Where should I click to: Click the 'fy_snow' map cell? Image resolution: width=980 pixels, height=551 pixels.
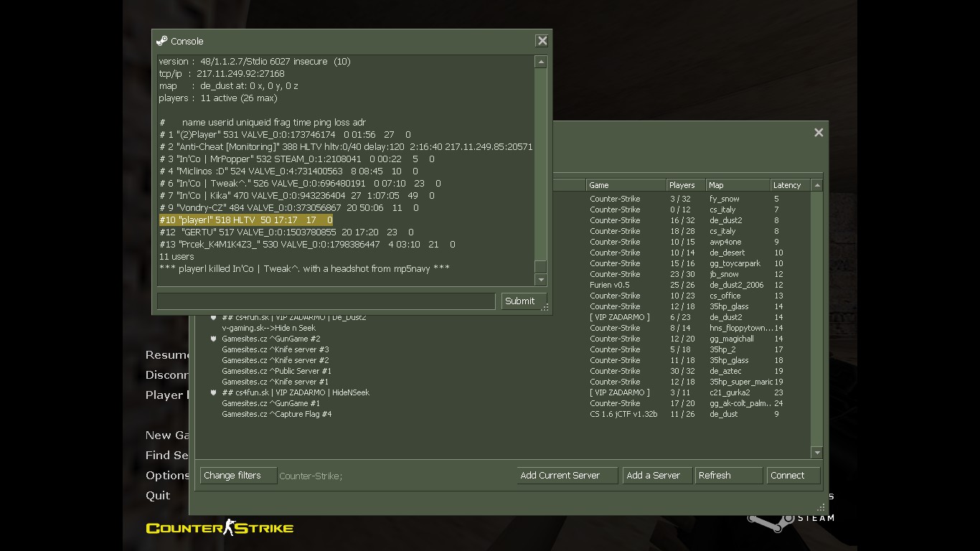(x=724, y=199)
